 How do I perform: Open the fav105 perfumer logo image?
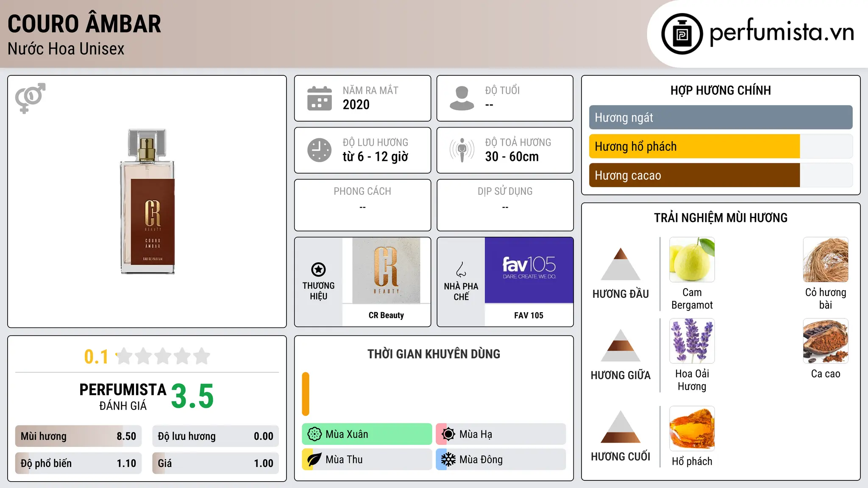pyautogui.click(x=529, y=270)
